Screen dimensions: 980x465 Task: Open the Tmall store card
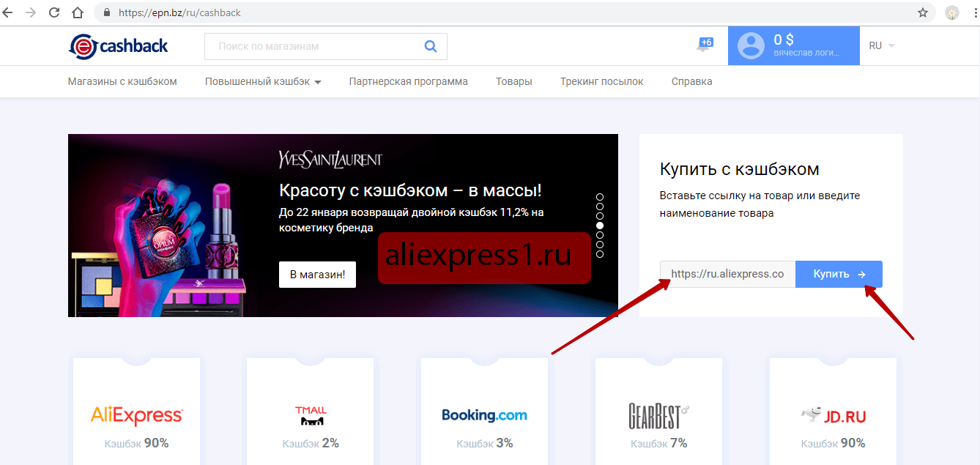click(x=311, y=412)
